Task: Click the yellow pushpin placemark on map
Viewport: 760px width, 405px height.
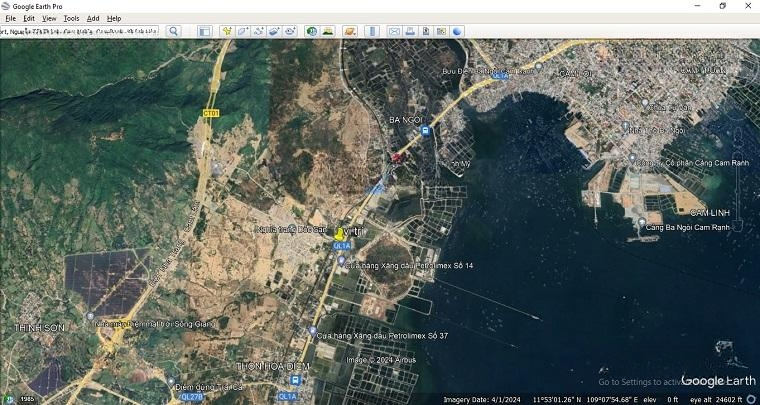Action: [339, 233]
